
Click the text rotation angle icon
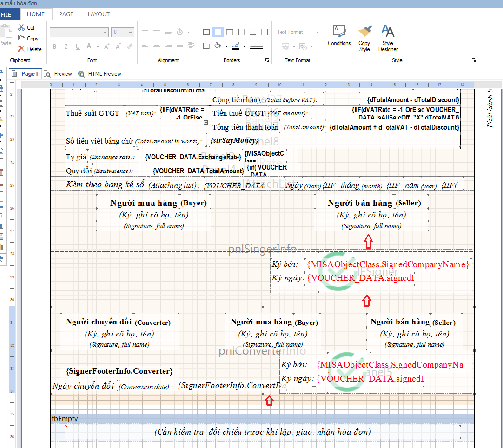[179, 32]
